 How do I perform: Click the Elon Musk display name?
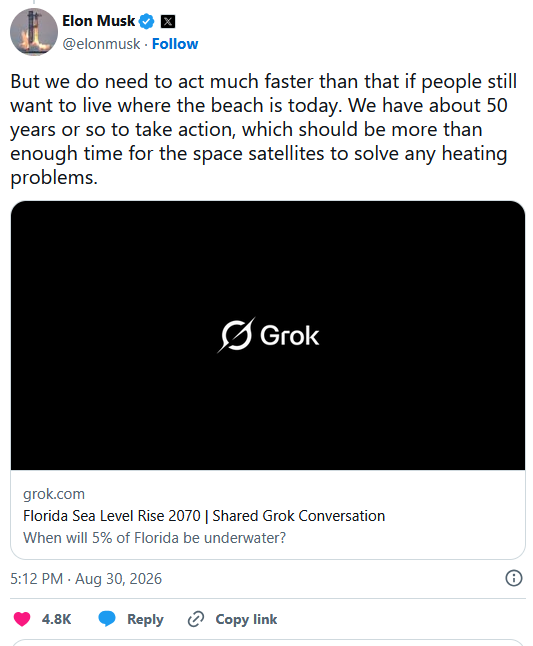pos(98,21)
